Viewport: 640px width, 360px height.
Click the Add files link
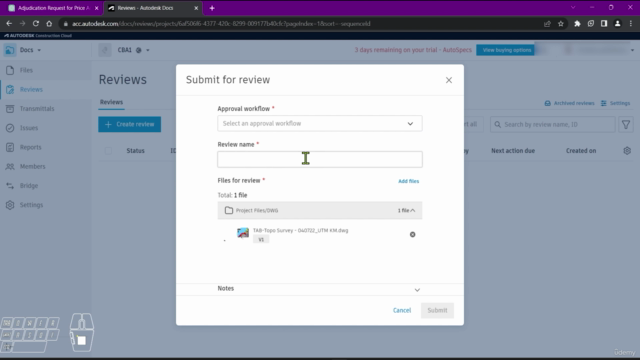(409, 181)
